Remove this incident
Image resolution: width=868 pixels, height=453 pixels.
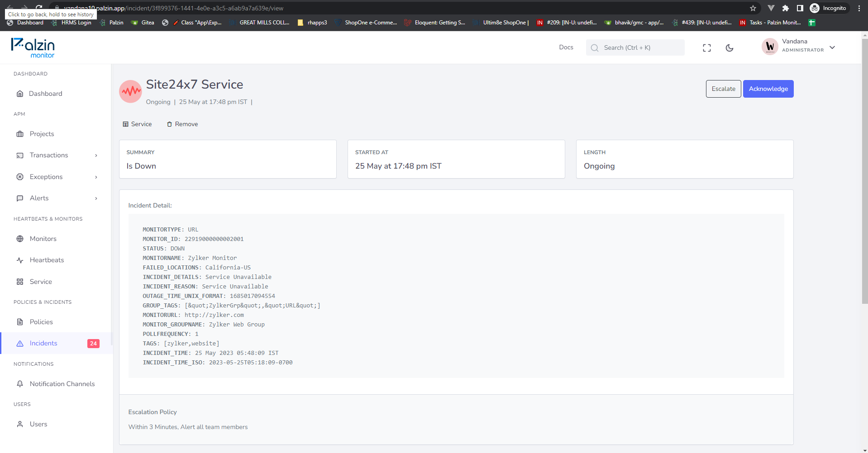(182, 124)
